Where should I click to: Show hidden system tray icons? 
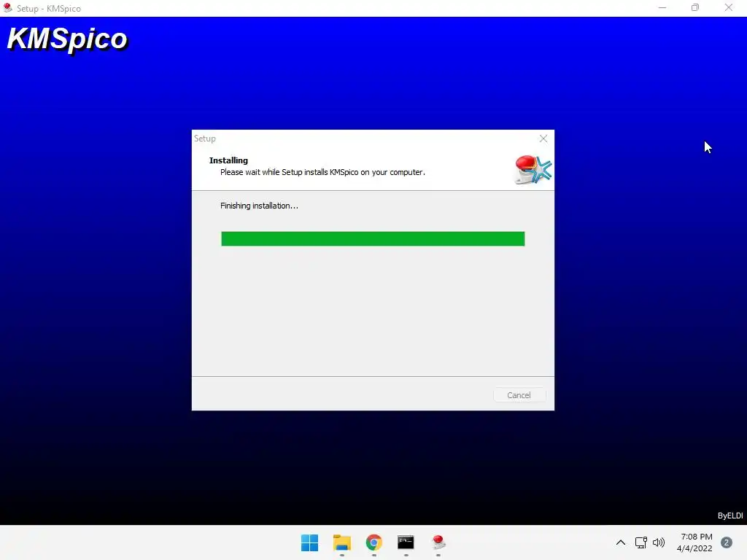click(x=620, y=542)
